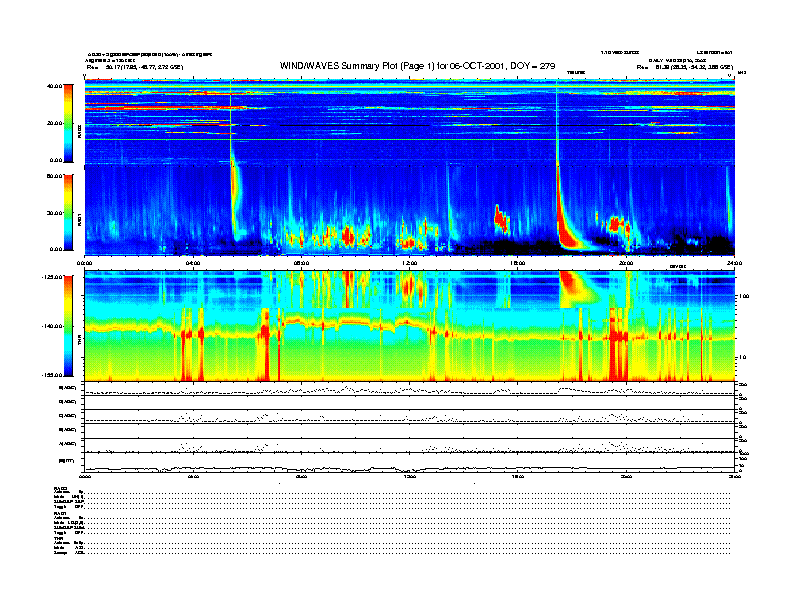The width and height of the screenshot is (792, 612).
Task: Click 08:00 tick label under RAD1 spectrogram
Action: (301, 263)
